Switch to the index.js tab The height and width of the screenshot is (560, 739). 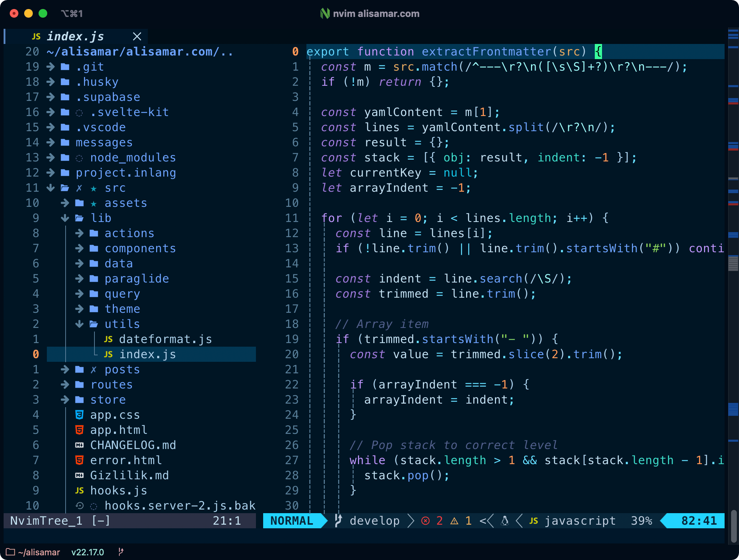point(76,36)
